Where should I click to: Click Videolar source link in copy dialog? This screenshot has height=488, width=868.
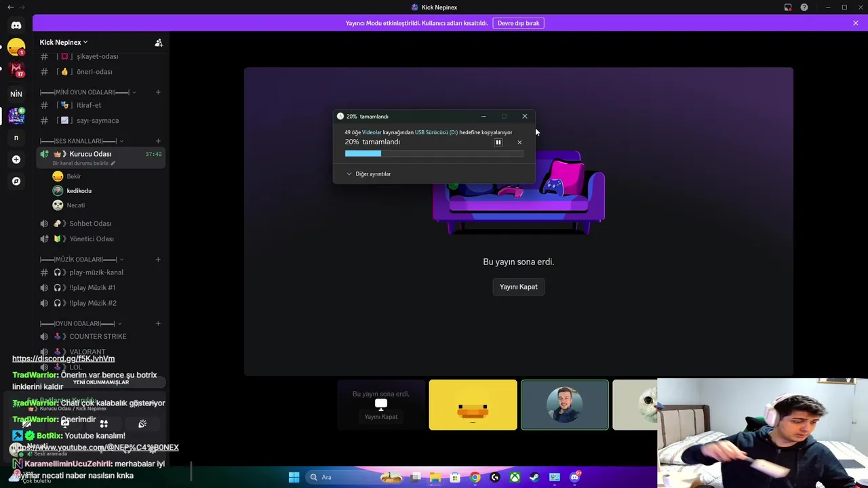[372, 132]
